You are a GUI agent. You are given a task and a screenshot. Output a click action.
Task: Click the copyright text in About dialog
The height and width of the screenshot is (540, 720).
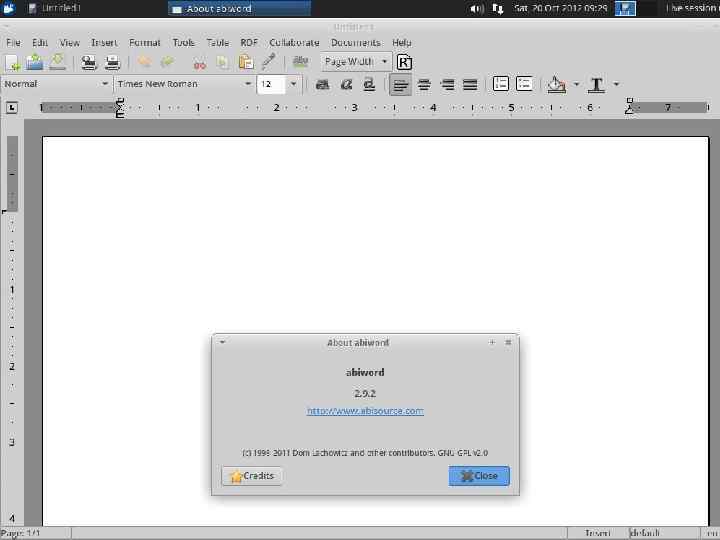pos(365,453)
